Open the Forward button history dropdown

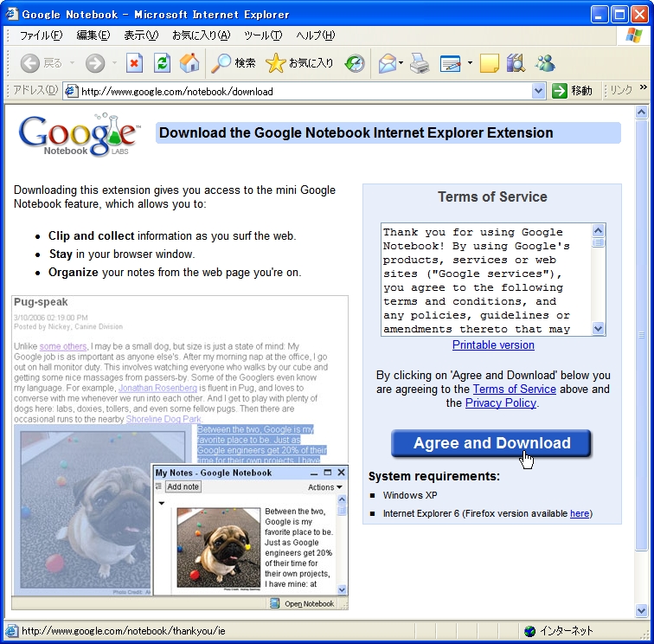[114, 63]
